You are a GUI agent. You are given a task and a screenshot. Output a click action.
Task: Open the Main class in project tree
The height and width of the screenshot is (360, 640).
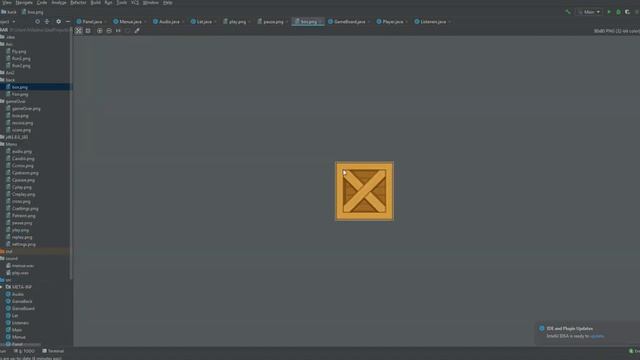[x=17, y=330]
